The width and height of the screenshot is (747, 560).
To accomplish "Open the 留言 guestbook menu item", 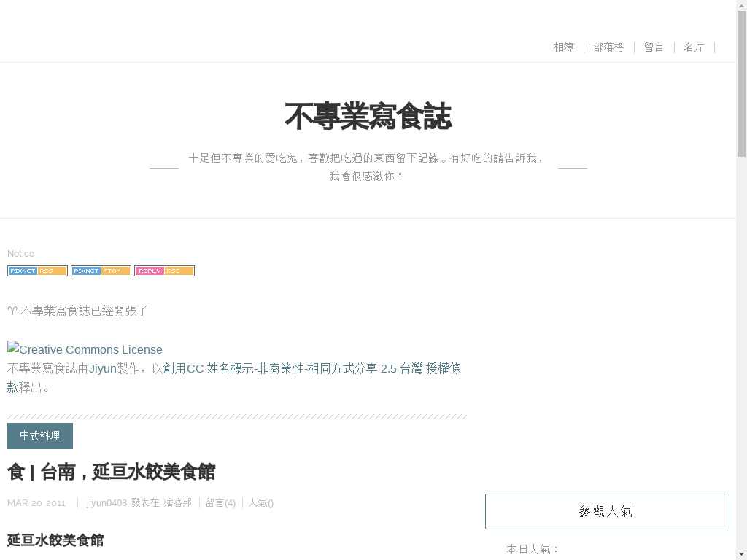I will pos(654,47).
